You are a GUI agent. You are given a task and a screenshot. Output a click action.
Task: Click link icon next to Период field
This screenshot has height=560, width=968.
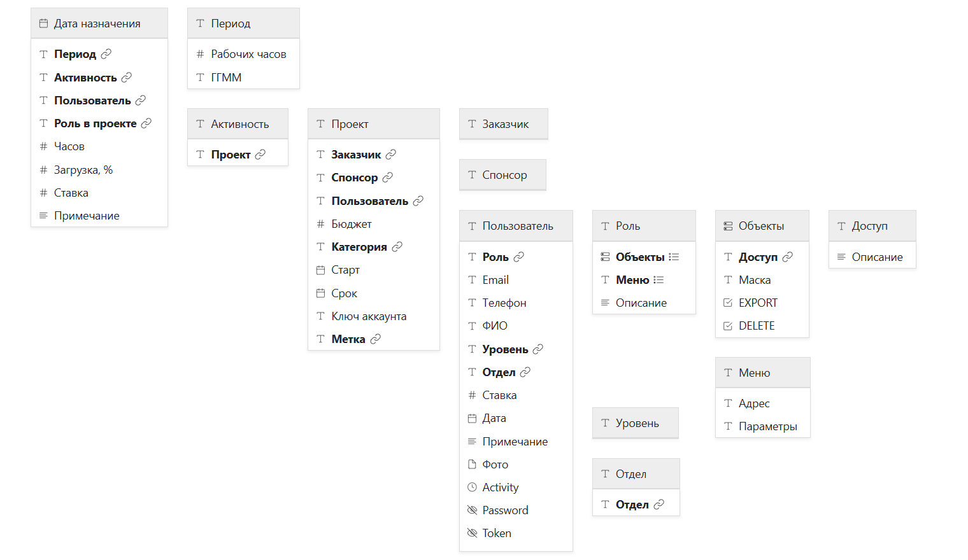[x=106, y=54]
